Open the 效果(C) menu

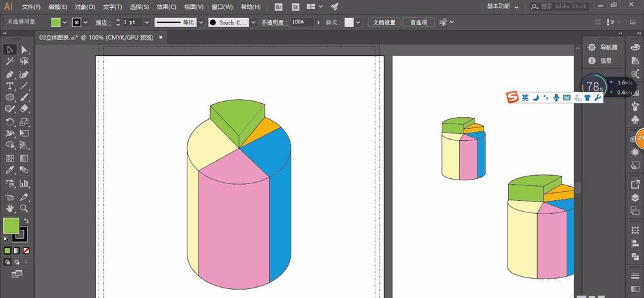[x=166, y=7]
